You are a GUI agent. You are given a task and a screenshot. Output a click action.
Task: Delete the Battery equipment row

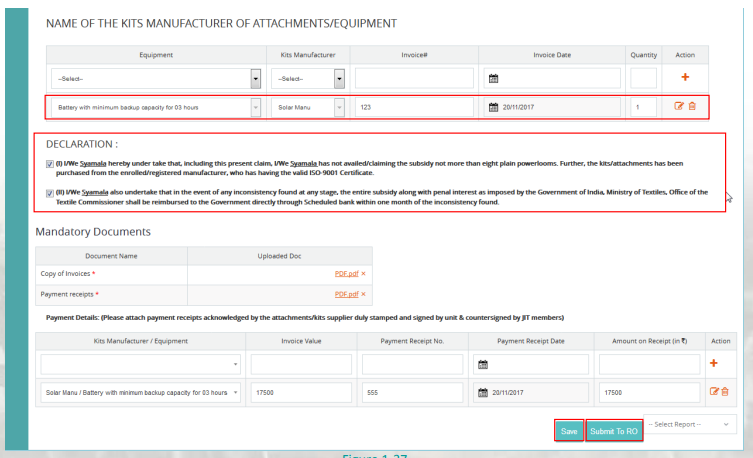click(x=692, y=106)
